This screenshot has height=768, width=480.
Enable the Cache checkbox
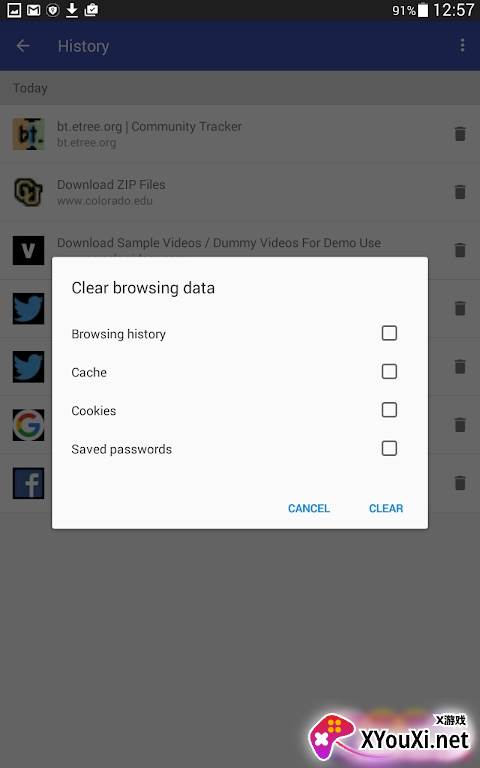point(389,371)
